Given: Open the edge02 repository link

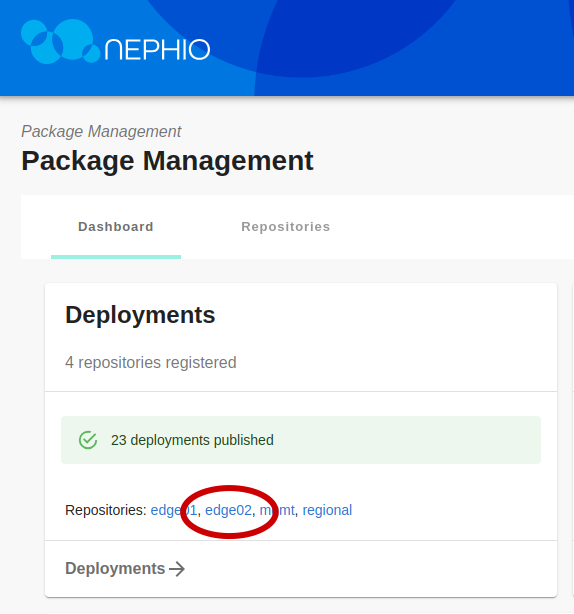Looking at the screenshot, I should [x=229, y=510].
